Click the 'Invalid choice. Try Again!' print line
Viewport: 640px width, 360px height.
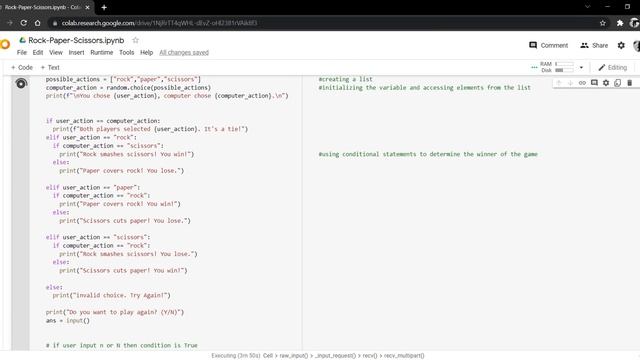click(x=111, y=295)
